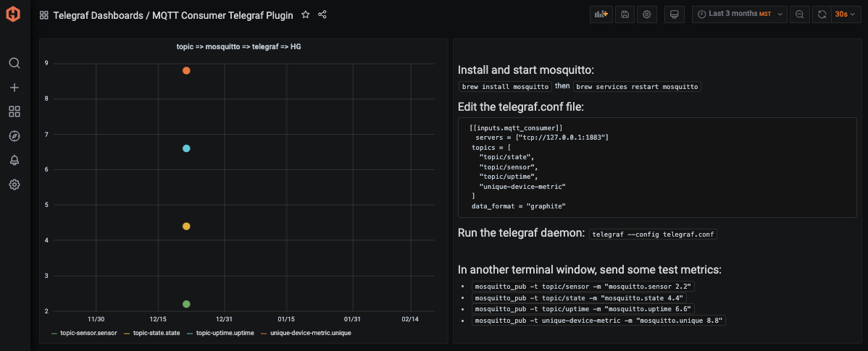Open dashboard settings gear in top bar
The image size is (868, 351).
[646, 14]
